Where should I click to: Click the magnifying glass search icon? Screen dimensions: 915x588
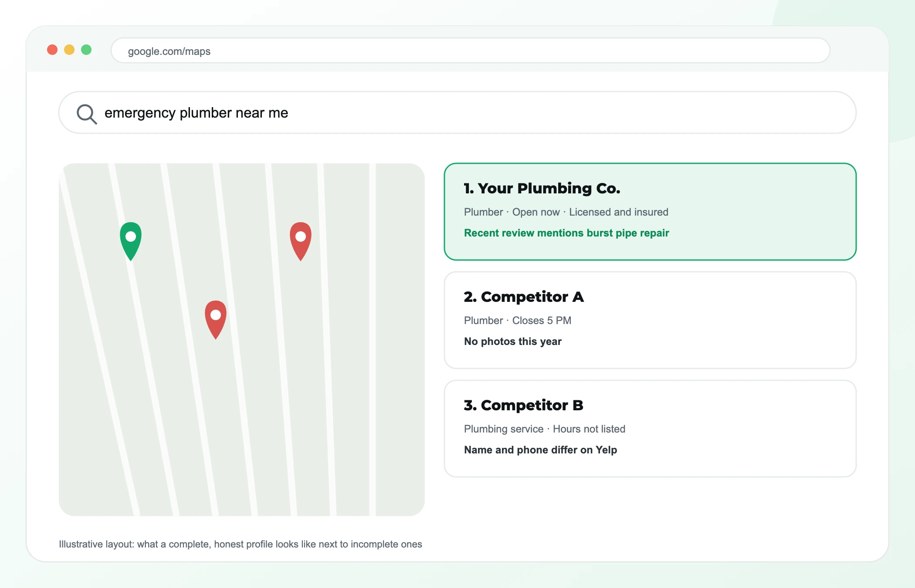[87, 114]
